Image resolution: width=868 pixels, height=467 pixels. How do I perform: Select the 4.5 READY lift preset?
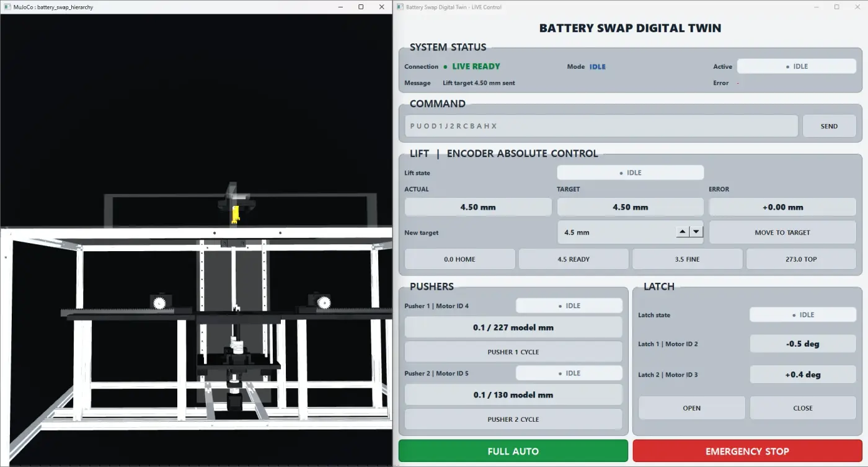pyautogui.click(x=573, y=259)
